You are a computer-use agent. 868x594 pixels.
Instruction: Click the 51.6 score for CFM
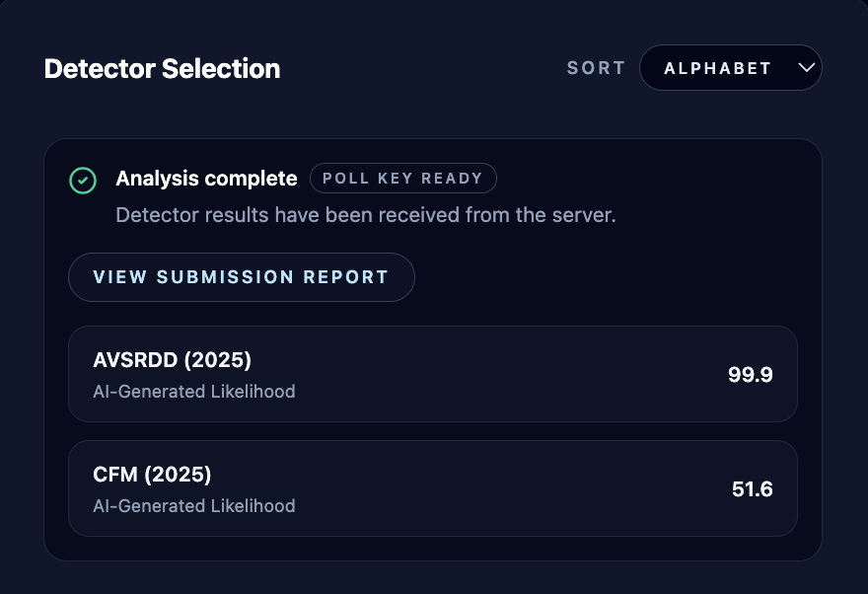(752, 489)
